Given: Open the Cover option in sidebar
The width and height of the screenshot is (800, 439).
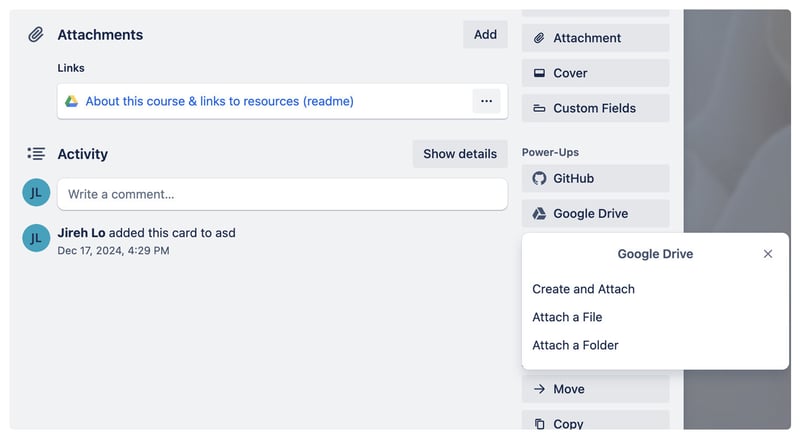Looking at the screenshot, I should [595, 73].
